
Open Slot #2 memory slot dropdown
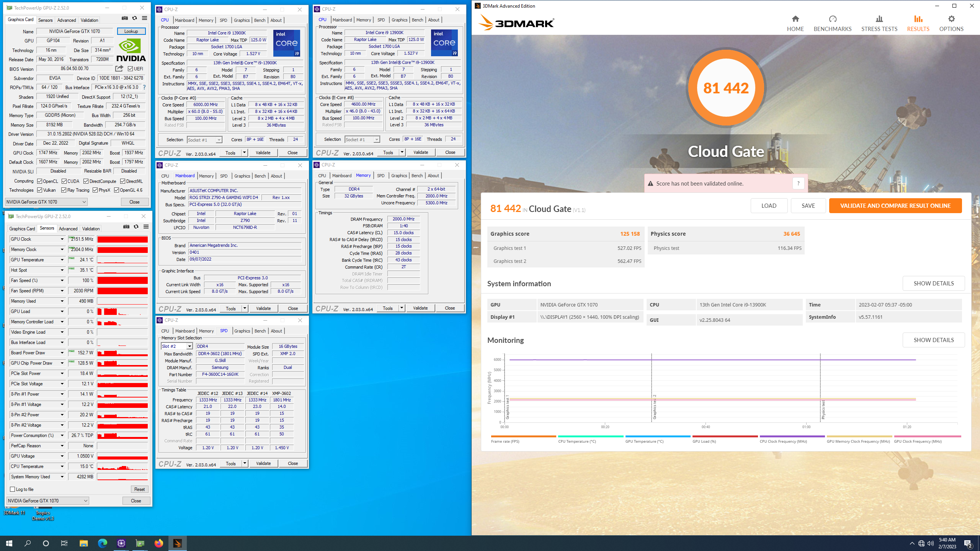coord(177,346)
